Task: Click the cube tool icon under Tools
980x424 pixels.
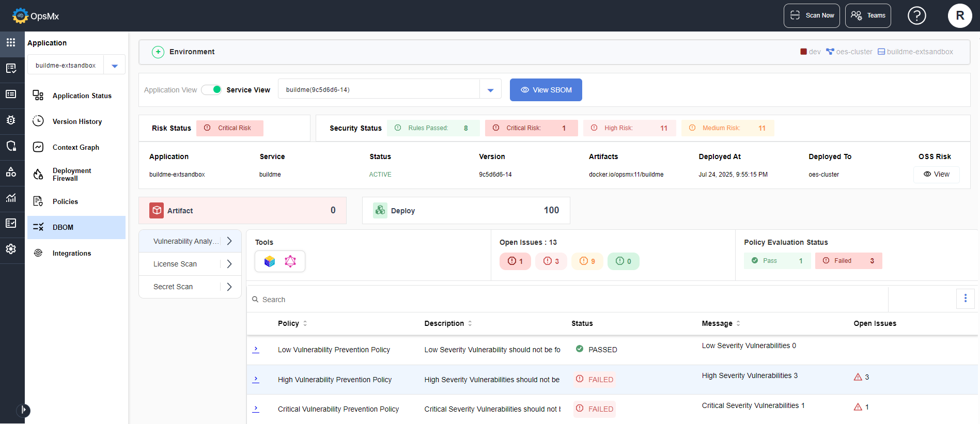Action: [x=270, y=261]
